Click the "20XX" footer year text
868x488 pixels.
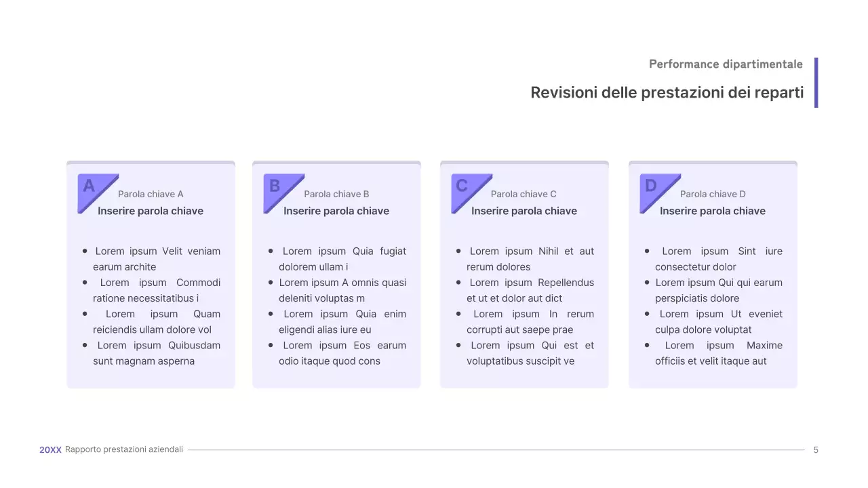[x=50, y=450]
